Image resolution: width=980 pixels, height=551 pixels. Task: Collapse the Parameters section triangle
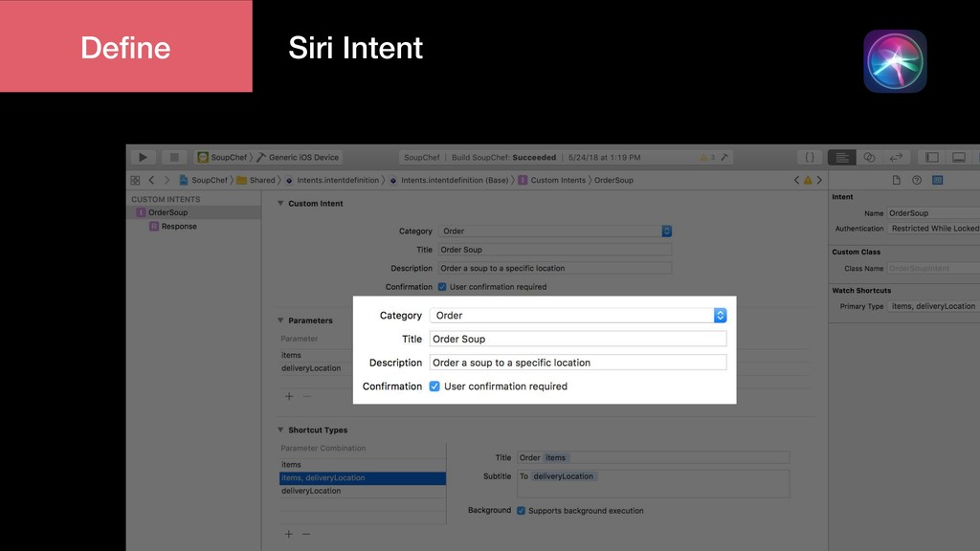tap(280, 320)
